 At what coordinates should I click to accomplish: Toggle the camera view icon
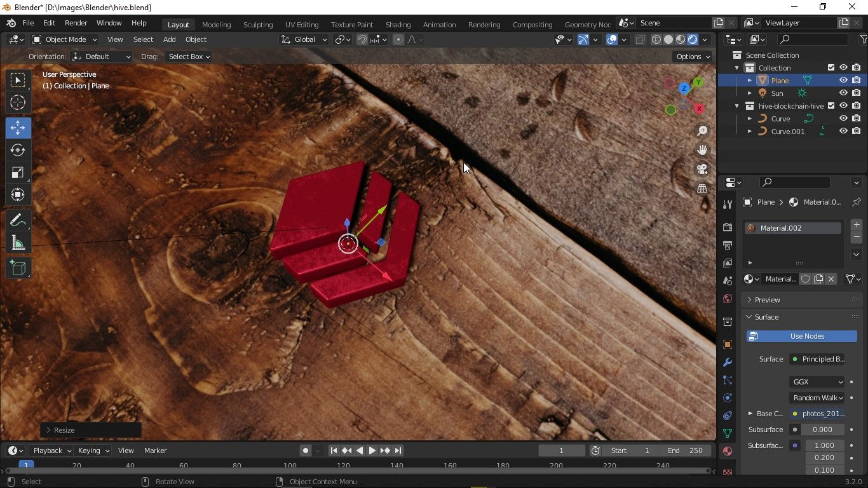click(x=702, y=169)
